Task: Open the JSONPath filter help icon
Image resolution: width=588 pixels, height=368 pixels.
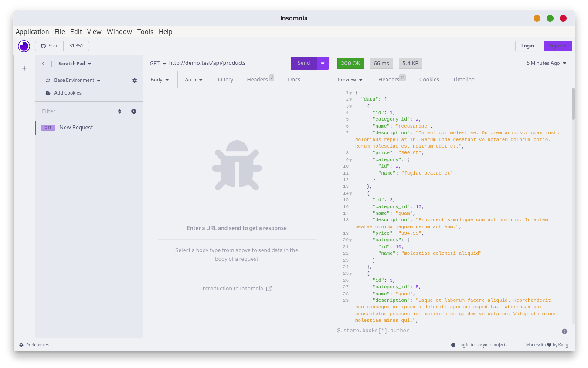Action: pos(564,331)
